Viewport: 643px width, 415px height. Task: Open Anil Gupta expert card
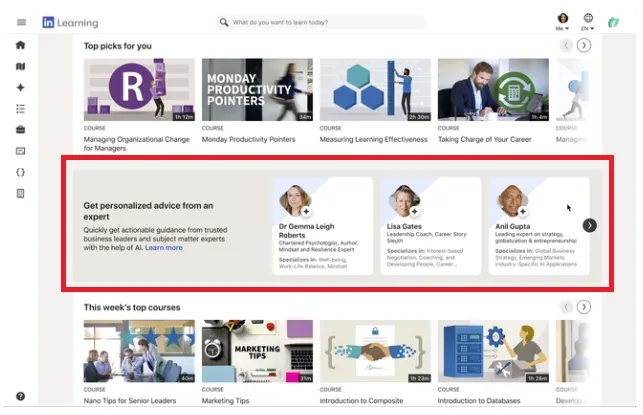click(x=539, y=226)
